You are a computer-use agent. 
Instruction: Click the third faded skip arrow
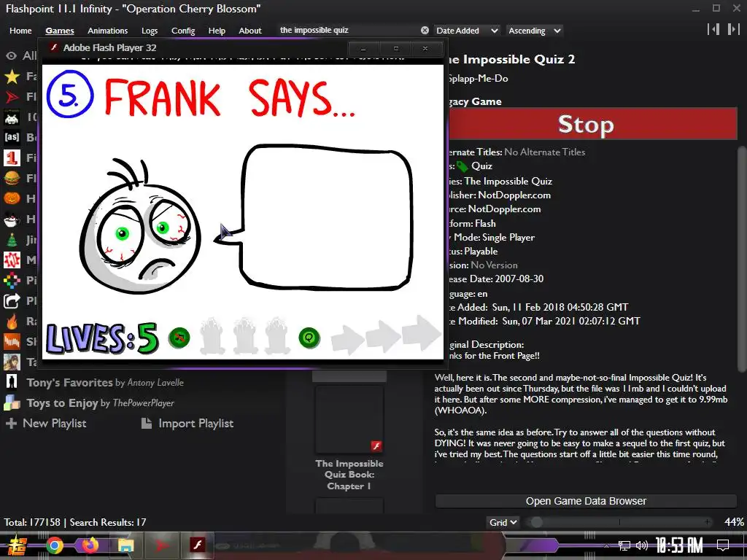pos(421,332)
